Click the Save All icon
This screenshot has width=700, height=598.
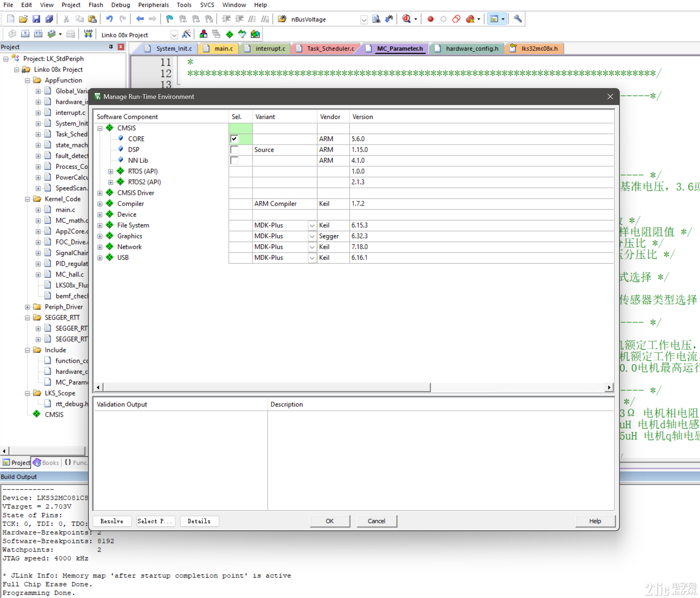(49, 19)
